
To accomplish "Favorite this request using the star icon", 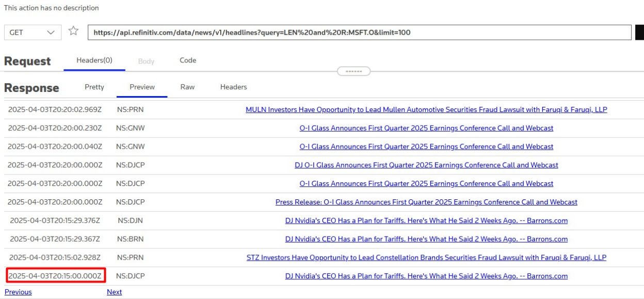I will coord(73,32).
